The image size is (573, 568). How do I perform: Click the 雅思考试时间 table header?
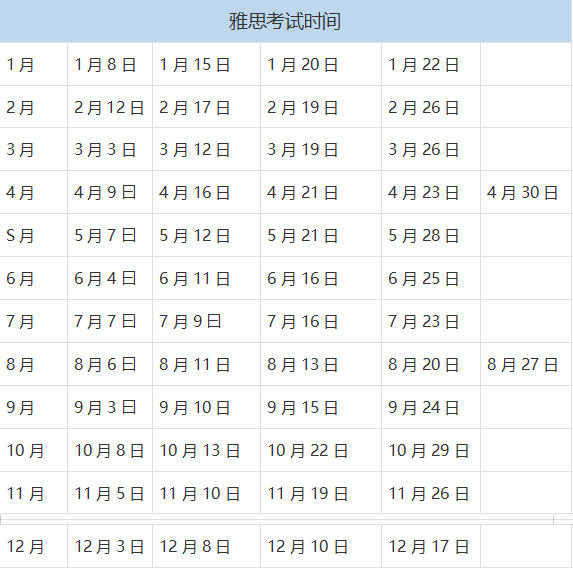(285, 21)
